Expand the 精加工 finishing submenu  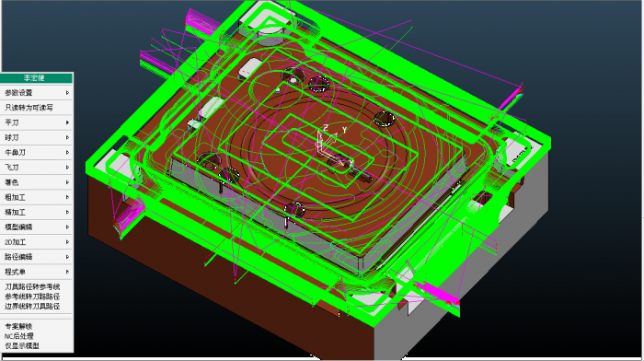[36, 212]
